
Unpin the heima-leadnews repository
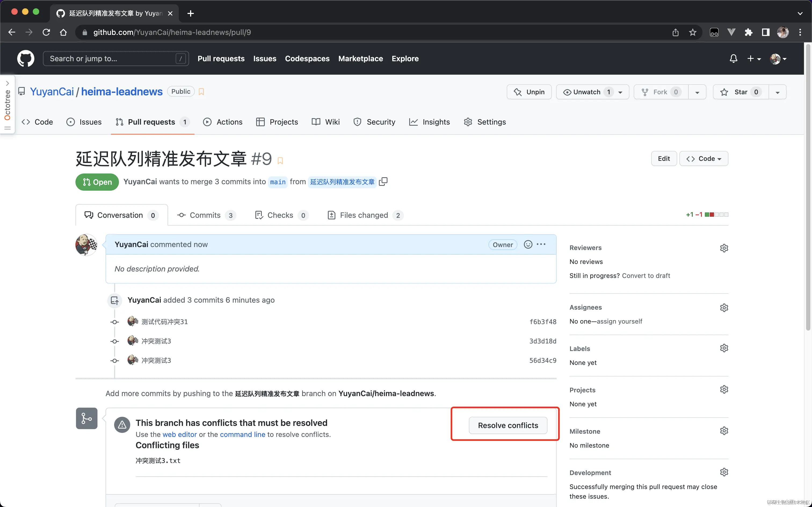point(529,92)
